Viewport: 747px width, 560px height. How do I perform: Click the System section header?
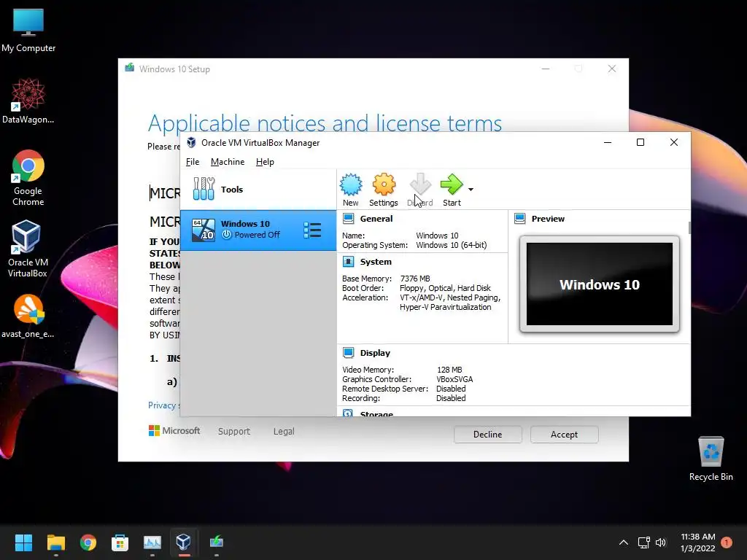[x=376, y=262]
